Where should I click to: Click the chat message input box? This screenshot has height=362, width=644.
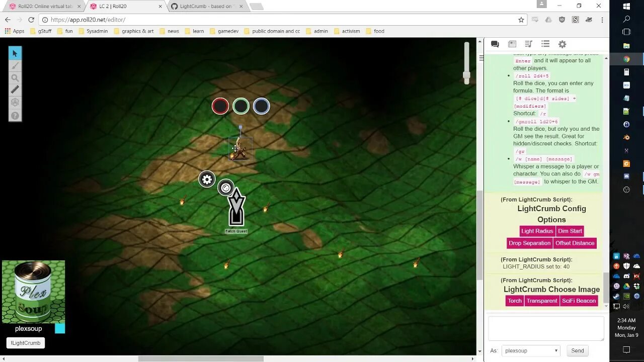point(546,328)
